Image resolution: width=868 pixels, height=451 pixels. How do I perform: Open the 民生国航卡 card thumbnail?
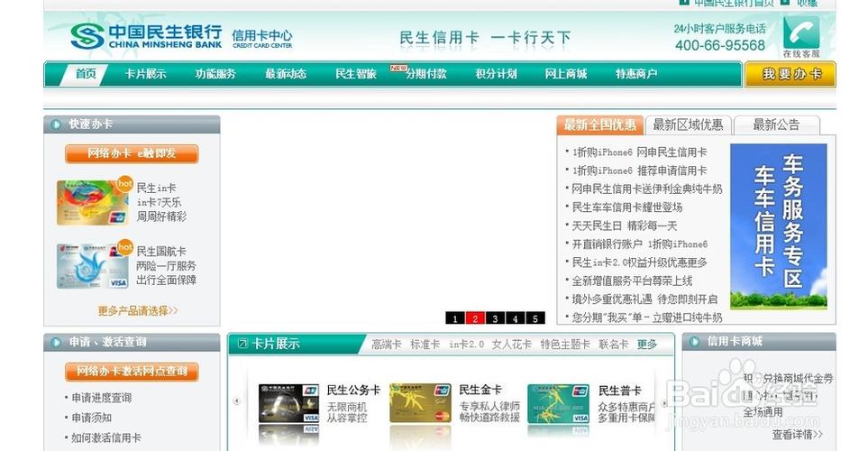[93, 266]
